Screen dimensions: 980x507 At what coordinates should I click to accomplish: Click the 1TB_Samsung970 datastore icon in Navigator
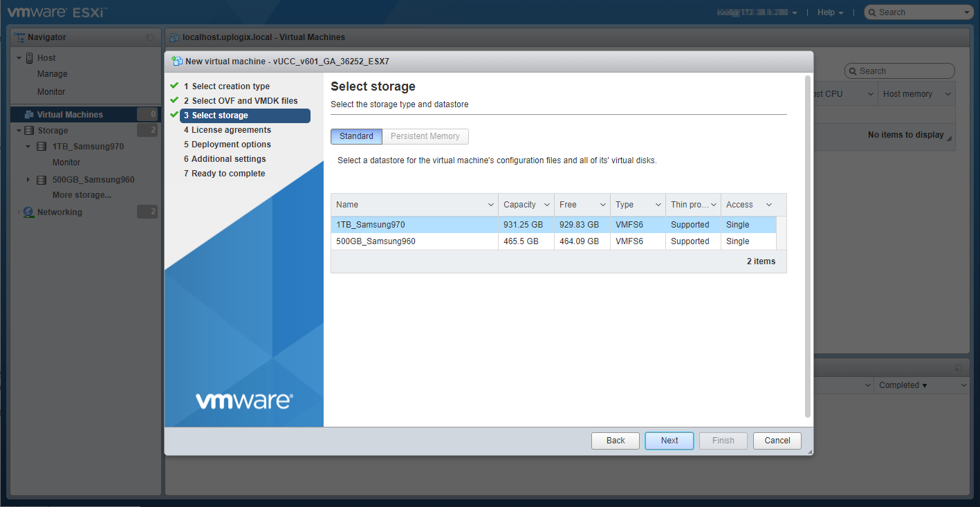pyautogui.click(x=41, y=147)
